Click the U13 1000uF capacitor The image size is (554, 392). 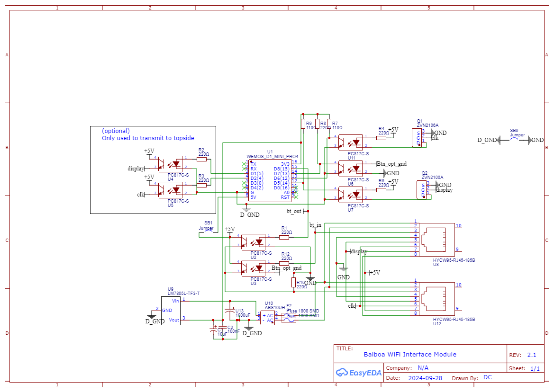pos(230,313)
